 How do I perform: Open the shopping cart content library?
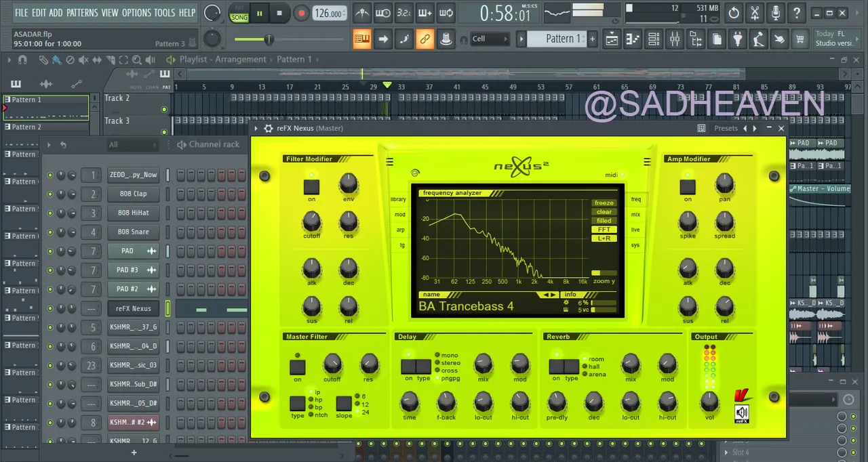coord(801,39)
